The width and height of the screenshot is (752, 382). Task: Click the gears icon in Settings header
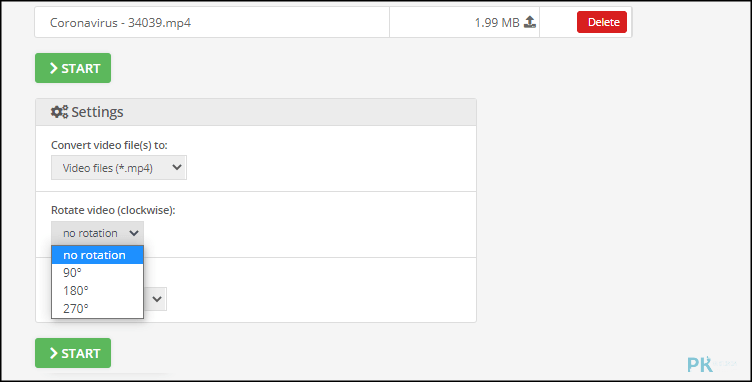tap(59, 112)
